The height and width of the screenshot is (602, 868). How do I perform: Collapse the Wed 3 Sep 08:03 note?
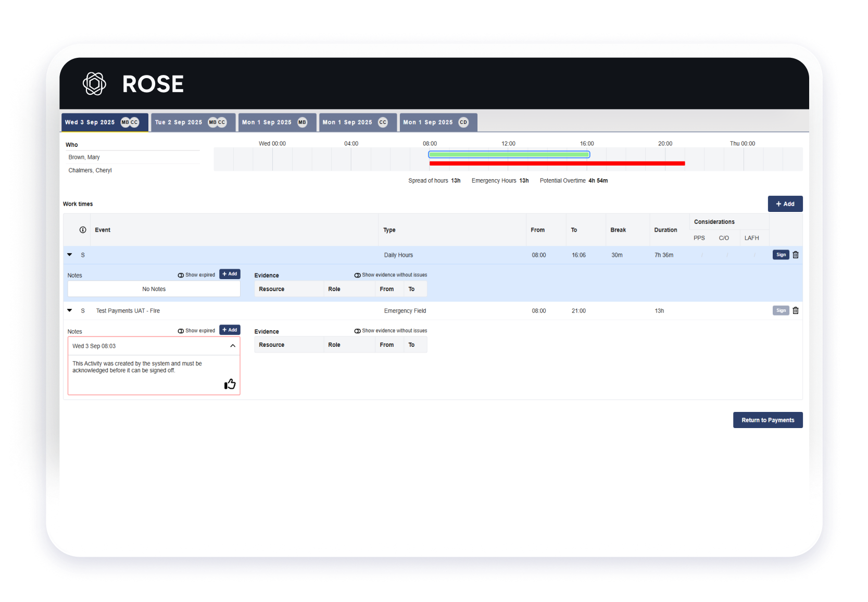tap(233, 345)
